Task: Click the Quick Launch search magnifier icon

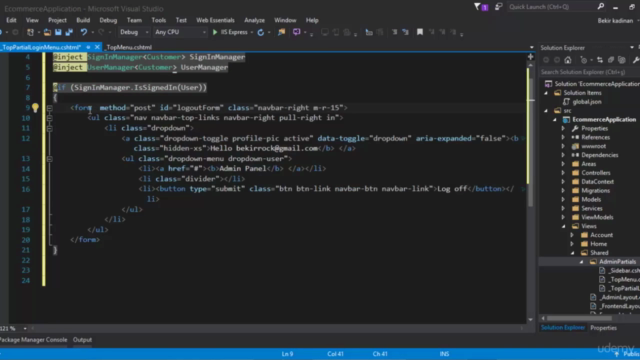Action: pyautogui.click(x=601, y=7)
